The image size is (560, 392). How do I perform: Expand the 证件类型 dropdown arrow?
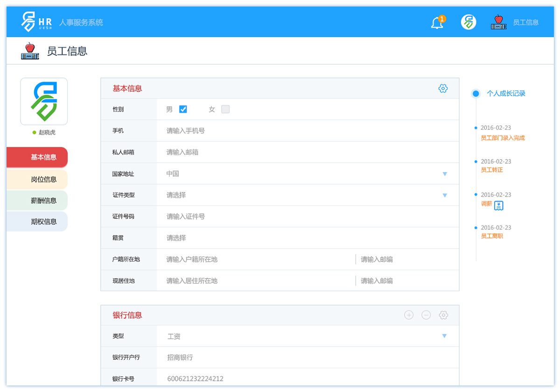click(x=445, y=196)
